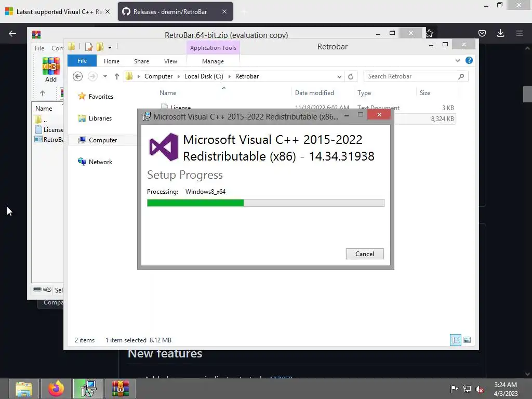Open Firefox hamburger menu
Viewport: 532px width, 399px height.
(520, 33)
